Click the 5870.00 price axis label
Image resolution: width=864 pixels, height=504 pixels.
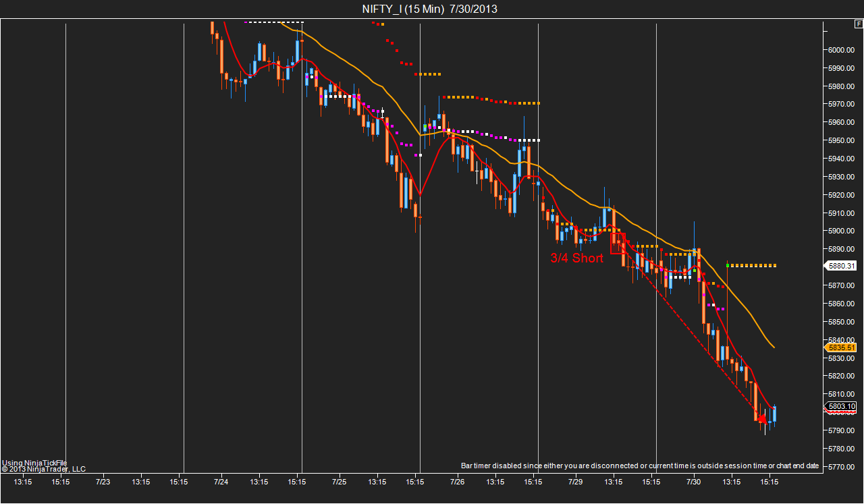pos(842,286)
